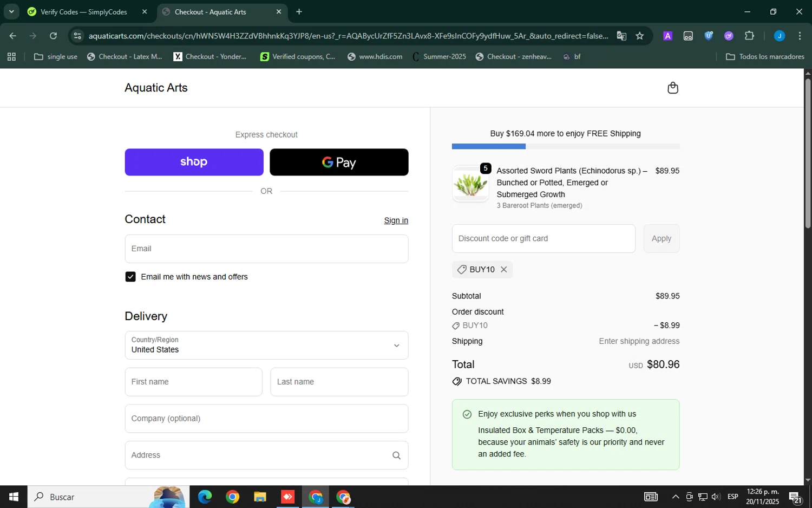Open the single use bookmark folder
The width and height of the screenshot is (812, 508).
[56, 56]
